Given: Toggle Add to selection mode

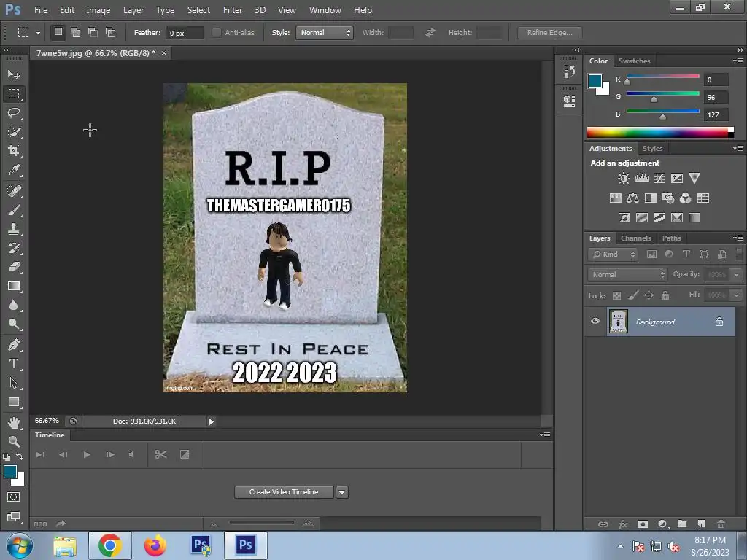Looking at the screenshot, I should click(x=75, y=32).
